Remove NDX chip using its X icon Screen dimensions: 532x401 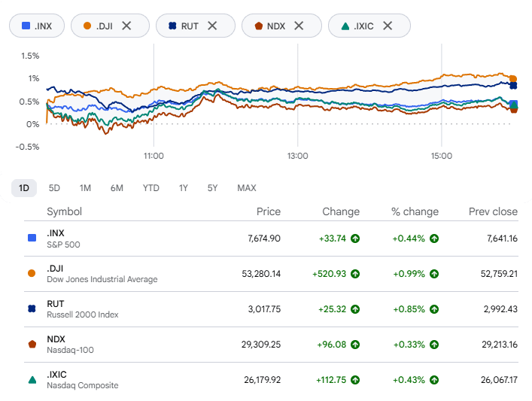pyautogui.click(x=299, y=26)
